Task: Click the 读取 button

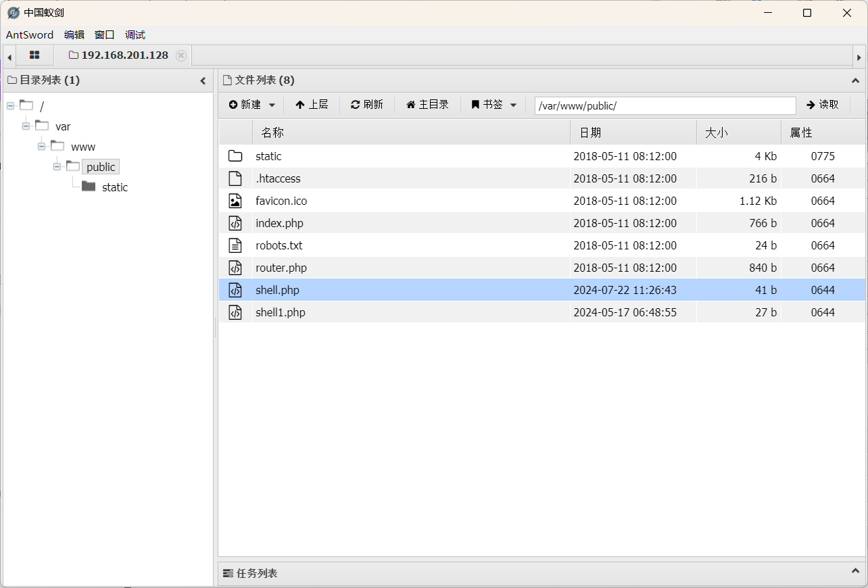Action: click(x=823, y=105)
